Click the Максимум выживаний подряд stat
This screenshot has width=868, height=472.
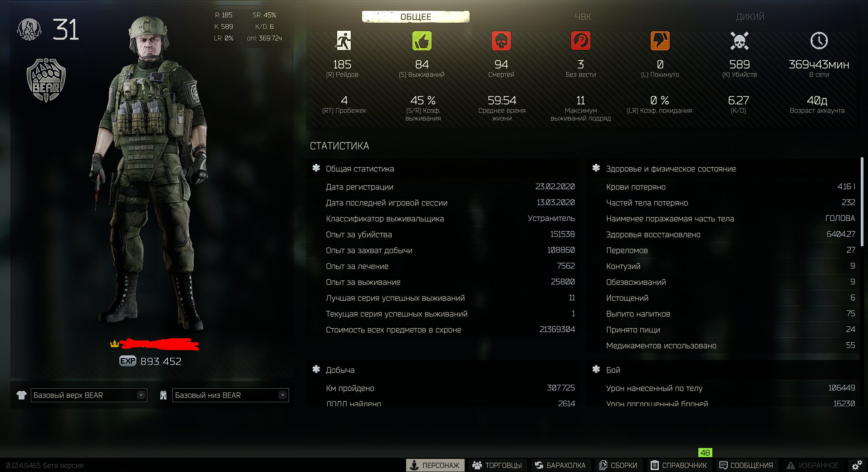tap(580, 108)
